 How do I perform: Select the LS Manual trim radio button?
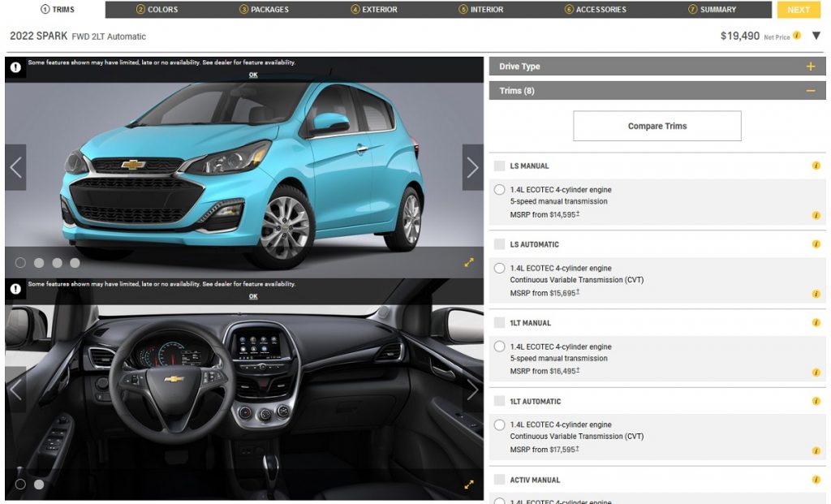pos(499,190)
